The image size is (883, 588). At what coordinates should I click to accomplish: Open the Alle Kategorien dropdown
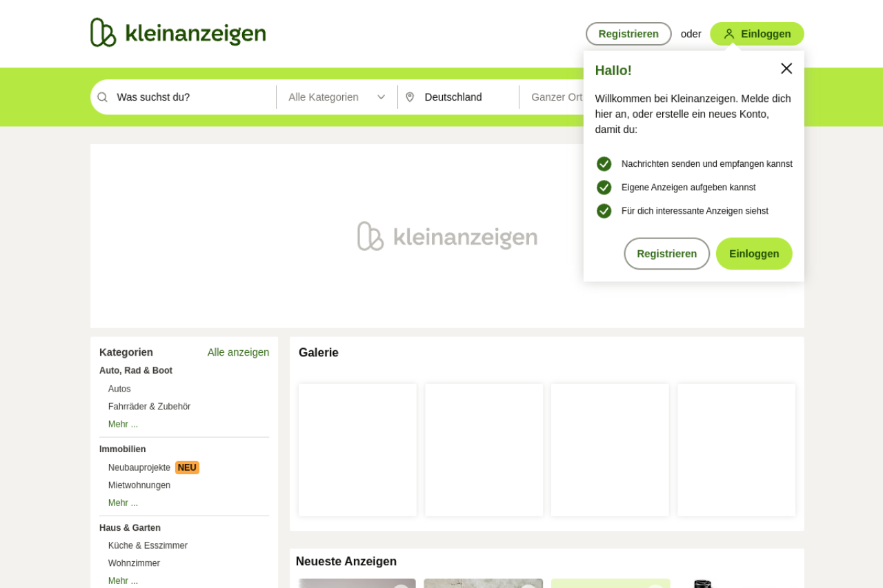point(337,97)
